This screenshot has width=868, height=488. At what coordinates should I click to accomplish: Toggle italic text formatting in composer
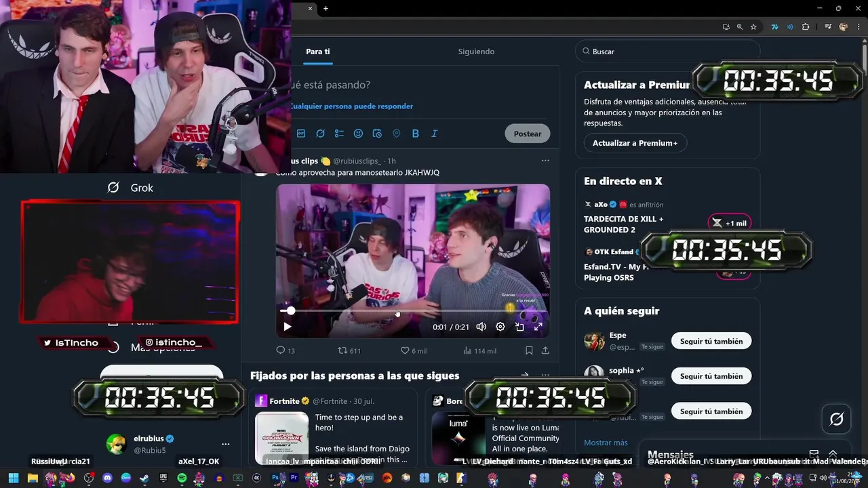point(435,134)
